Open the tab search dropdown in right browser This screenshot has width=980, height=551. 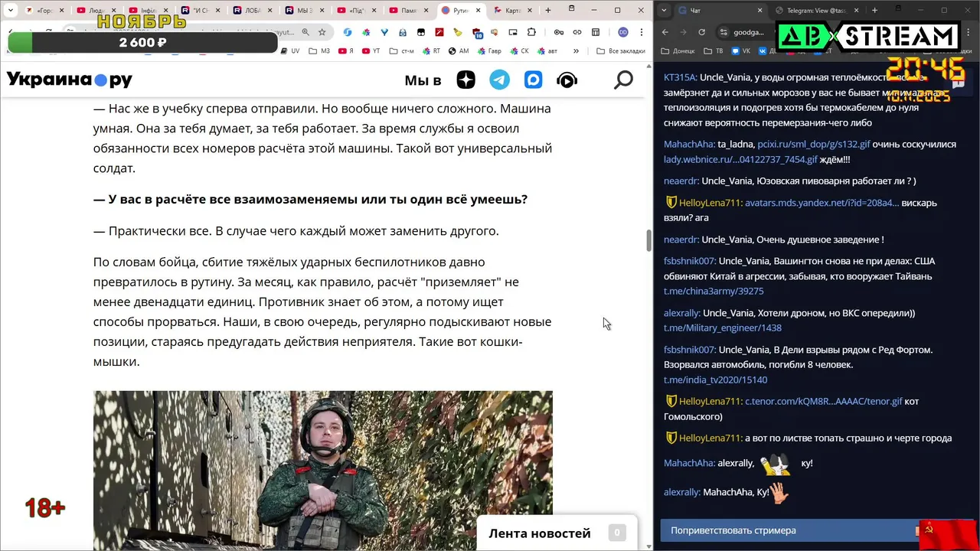click(663, 11)
